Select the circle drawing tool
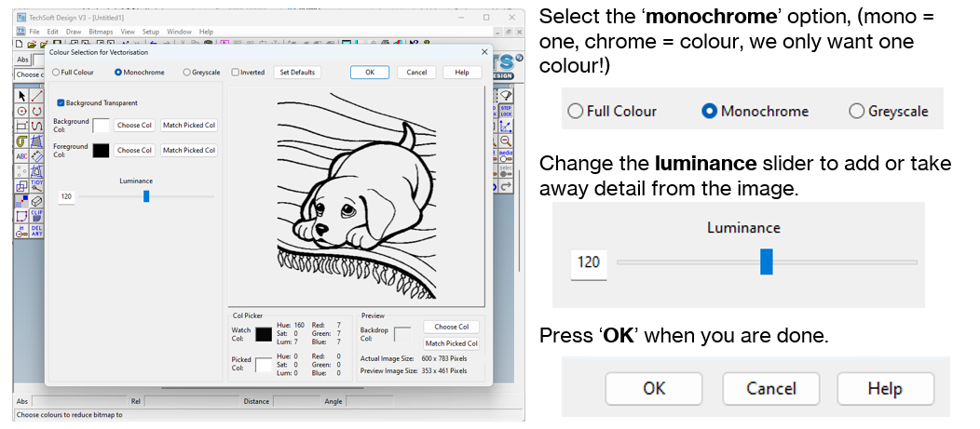The height and width of the screenshot is (429, 980). click(x=21, y=111)
